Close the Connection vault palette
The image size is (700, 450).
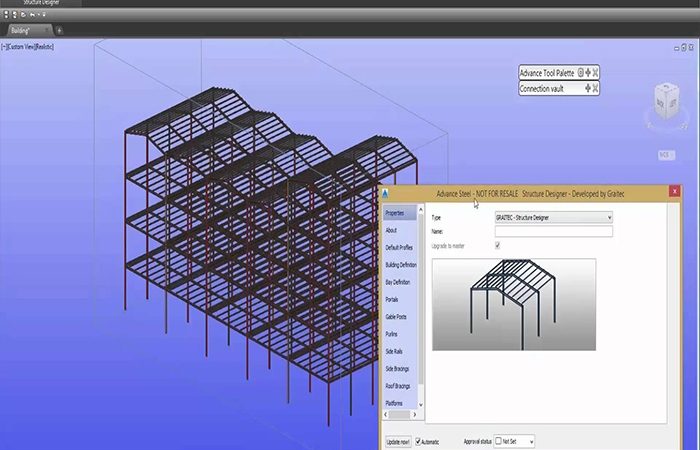pyautogui.click(x=595, y=89)
